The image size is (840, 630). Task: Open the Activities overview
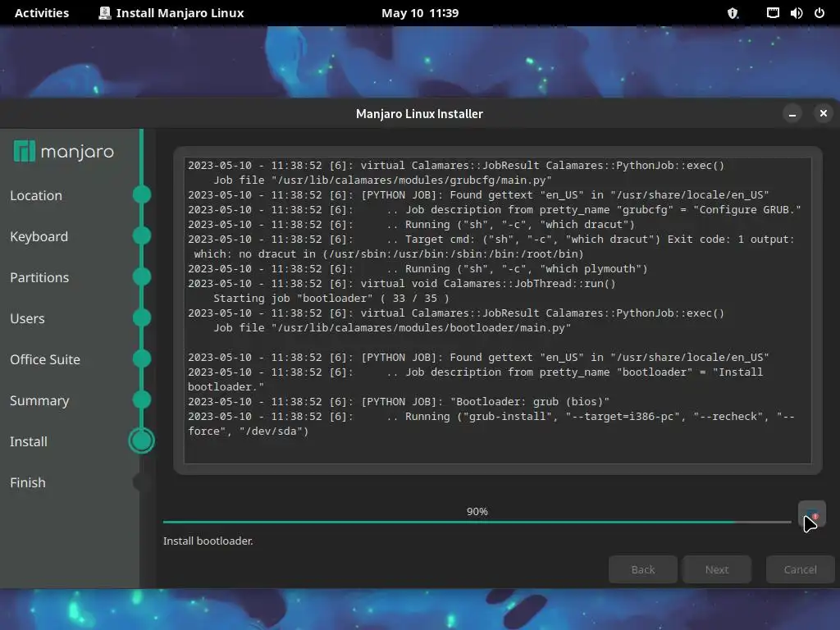tap(42, 13)
